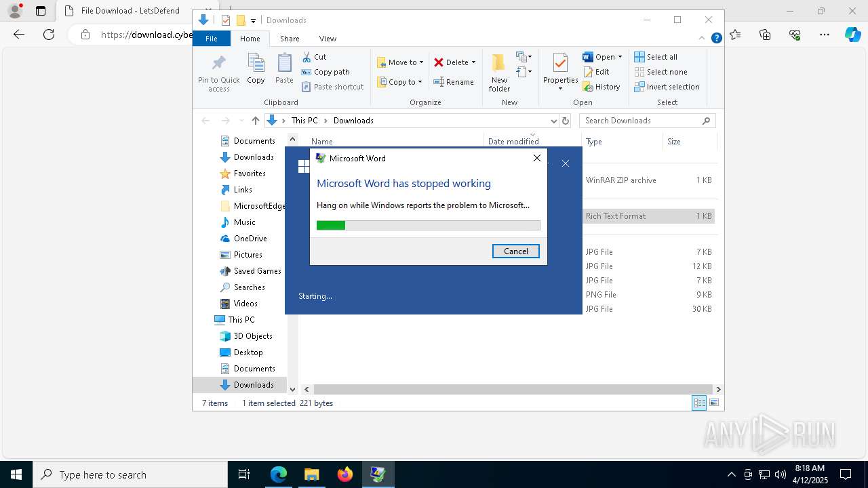Screen dimensions: 868x488
Task: Choose Copy path in Clipboard group
Action: (325, 72)
